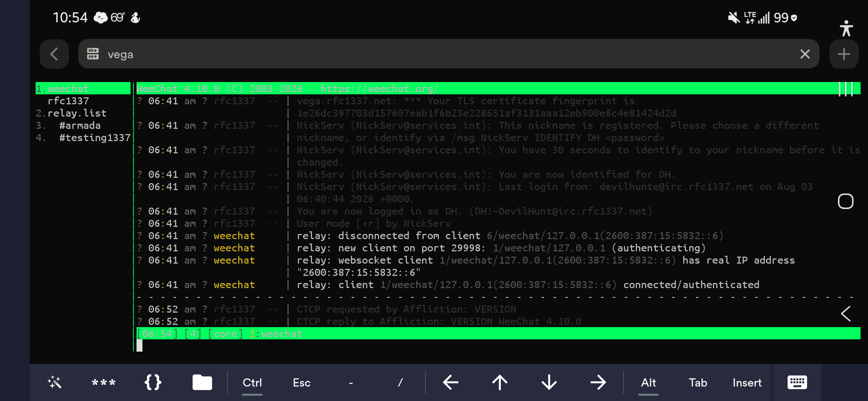The width and height of the screenshot is (868, 401).
Task: Tap the dash key in toolbar
Action: (351, 383)
